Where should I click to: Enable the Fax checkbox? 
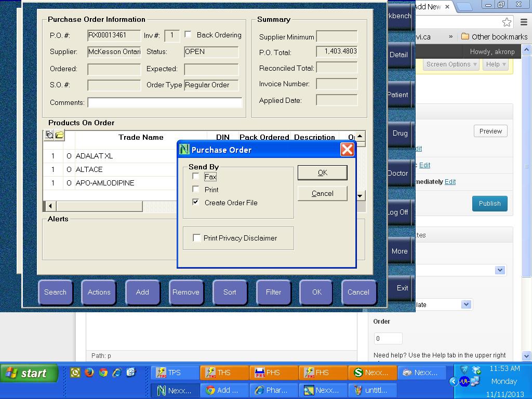[x=196, y=177]
